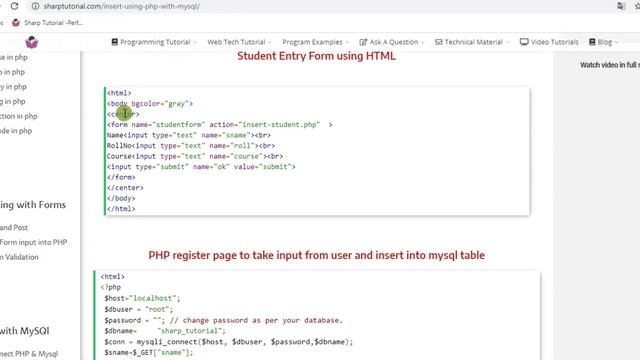Click the RollNo input code line
The height and width of the screenshot is (360, 640).
pos(191,146)
